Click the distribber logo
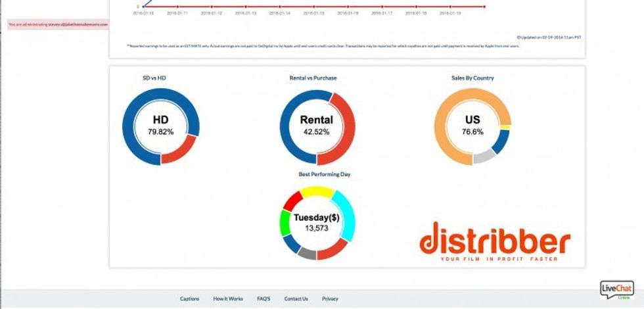 (x=495, y=242)
